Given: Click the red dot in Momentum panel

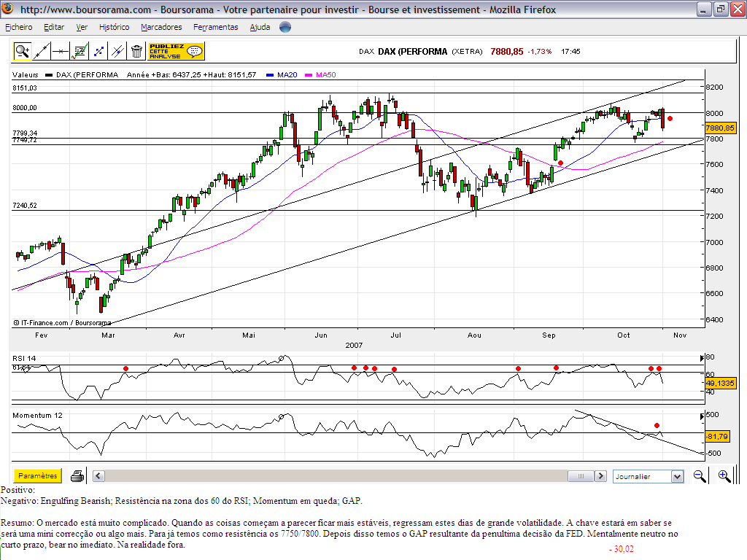Looking at the screenshot, I should (x=657, y=425).
